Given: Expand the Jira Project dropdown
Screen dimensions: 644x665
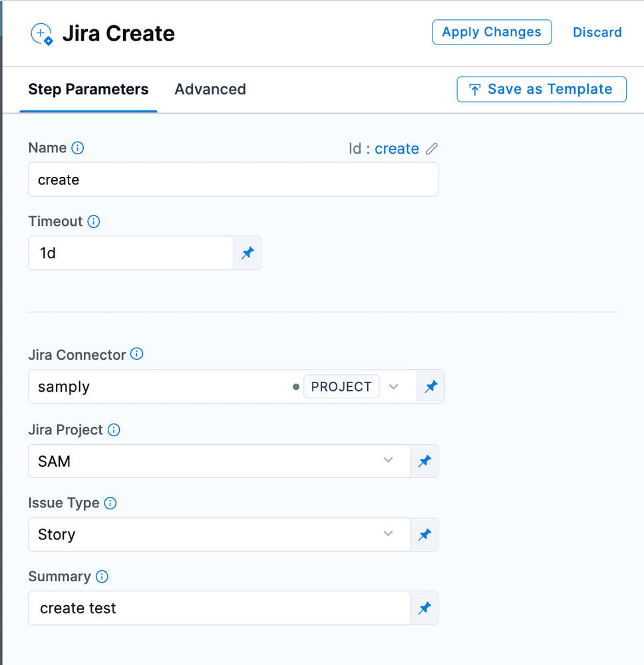Looking at the screenshot, I should pyautogui.click(x=388, y=460).
